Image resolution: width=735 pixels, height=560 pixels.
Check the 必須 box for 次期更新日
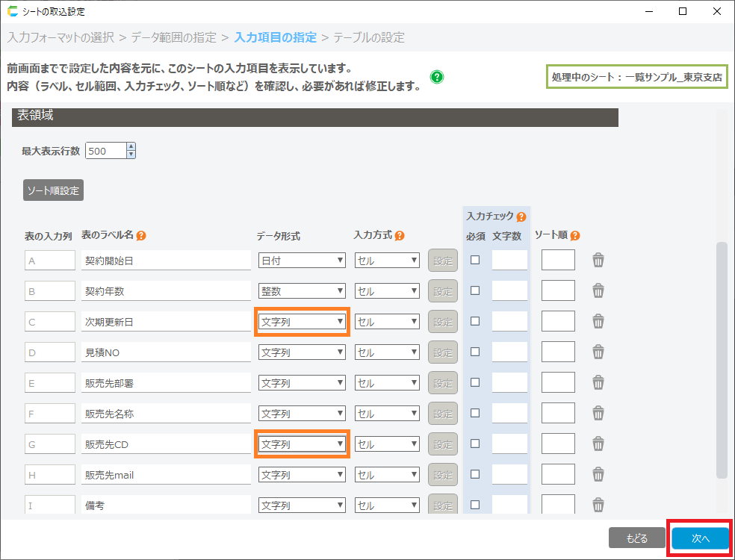click(x=475, y=321)
